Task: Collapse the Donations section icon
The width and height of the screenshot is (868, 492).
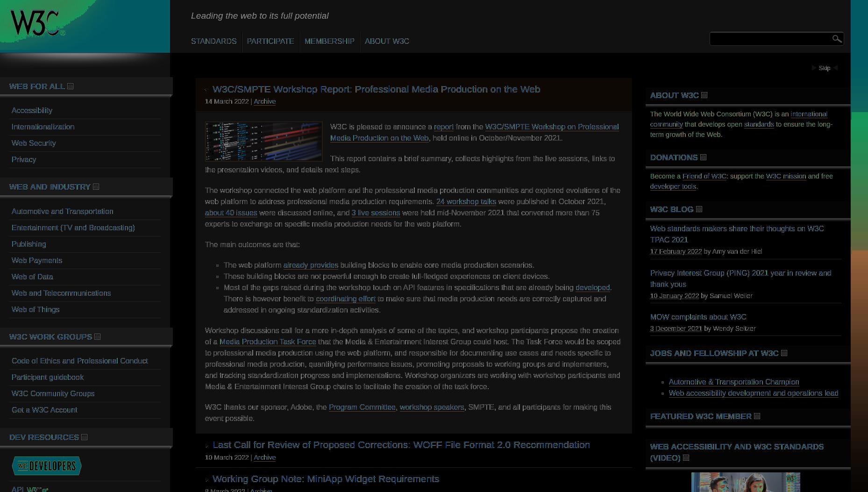Action: [x=703, y=157]
